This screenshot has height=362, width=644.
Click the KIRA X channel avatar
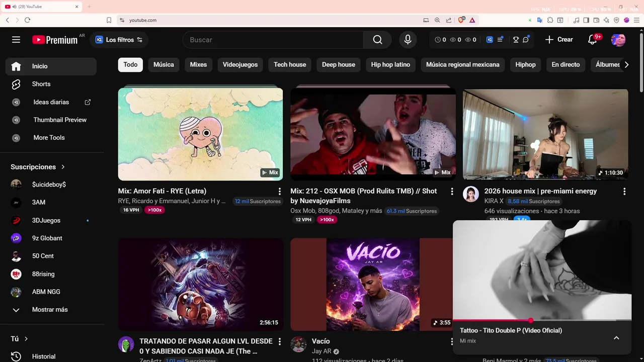471,194
